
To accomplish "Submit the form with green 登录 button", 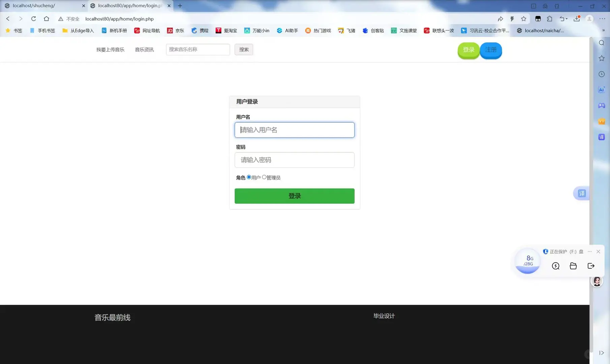I will [x=295, y=196].
